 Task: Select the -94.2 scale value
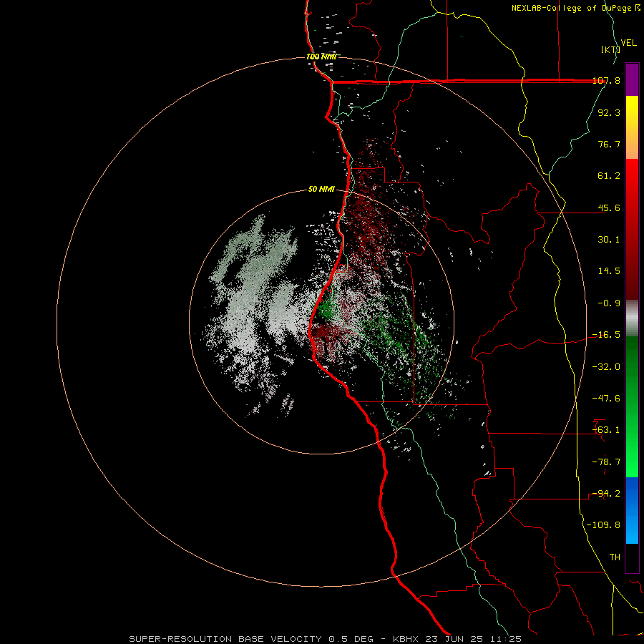click(607, 494)
